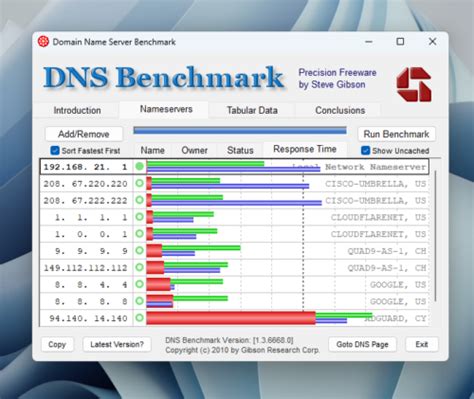The height and width of the screenshot is (399, 474).
Task: Disable the Show Uncached checkbox
Action: tap(365, 150)
